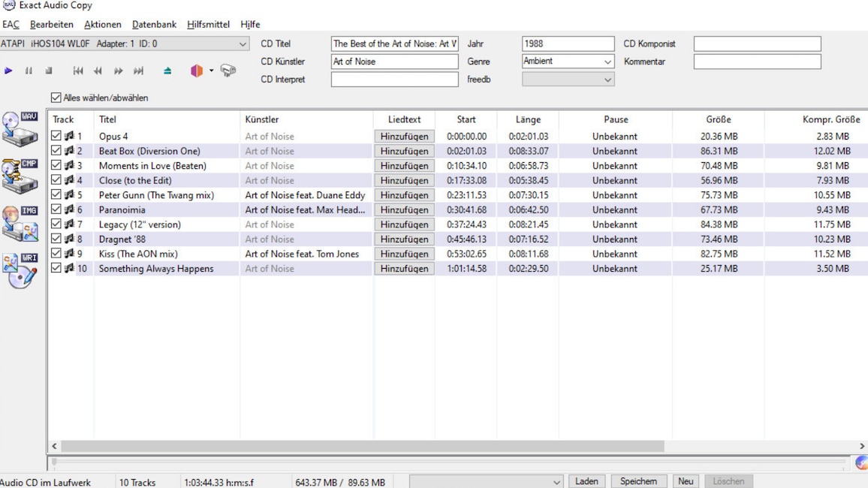868x488 pixels.
Task: Click Hinzufügen for track 3
Action: tap(404, 165)
